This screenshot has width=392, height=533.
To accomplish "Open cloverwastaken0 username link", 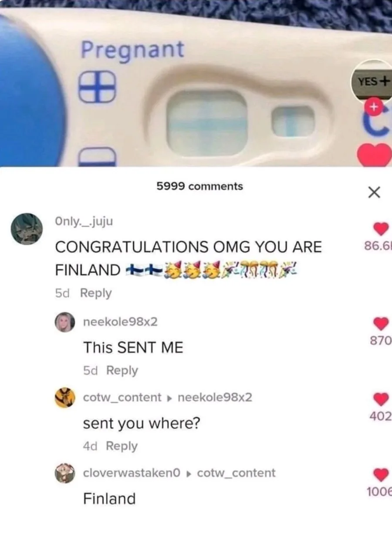I will (132, 473).
